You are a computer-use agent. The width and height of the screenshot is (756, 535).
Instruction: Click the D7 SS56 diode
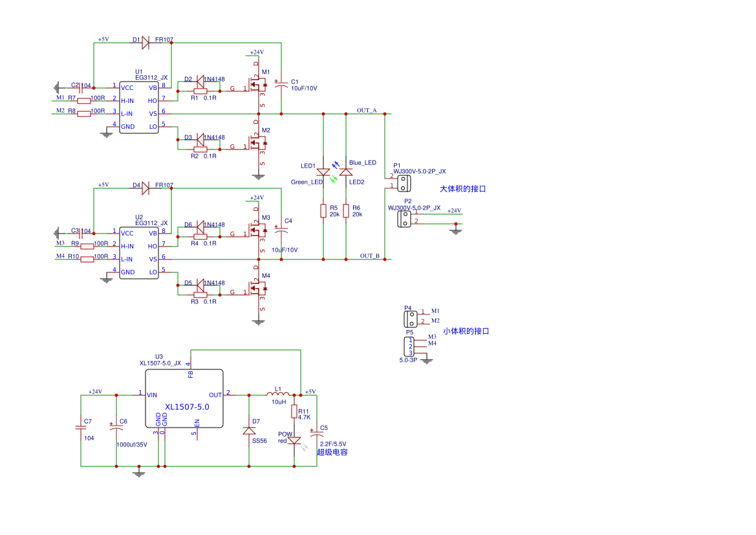[249, 430]
